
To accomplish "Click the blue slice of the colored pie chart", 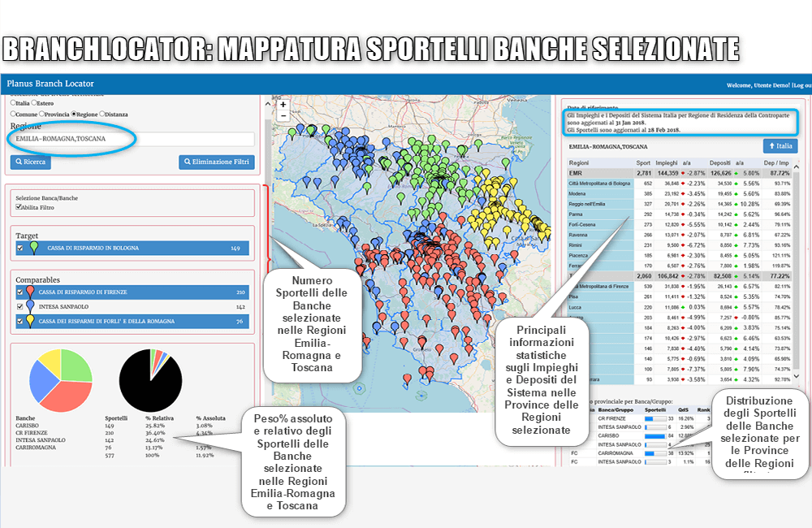I will tap(42, 381).
